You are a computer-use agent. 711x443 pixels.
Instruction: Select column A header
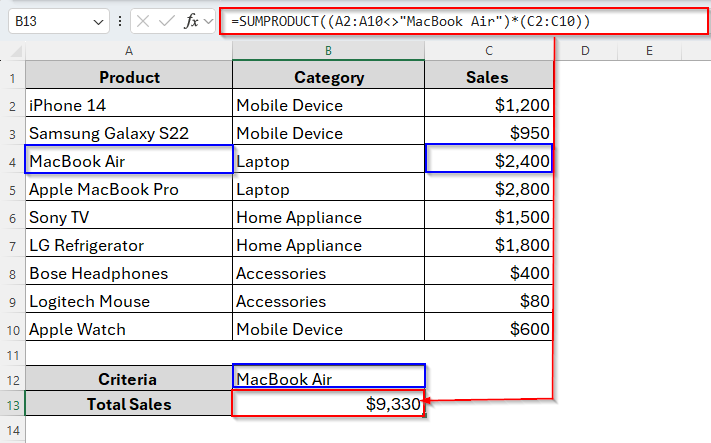(x=129, y=50)
